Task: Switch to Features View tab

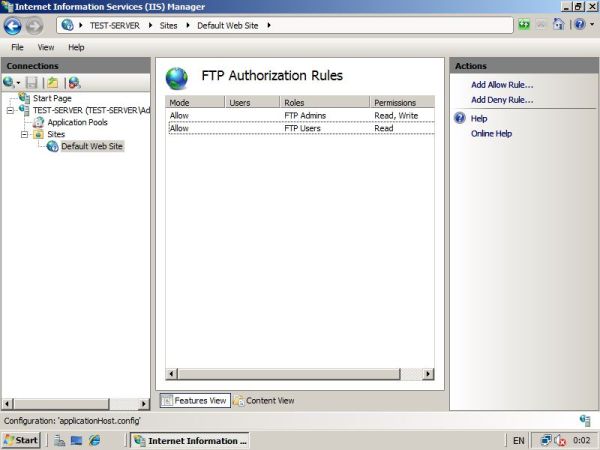Action: tap(195, 401)
